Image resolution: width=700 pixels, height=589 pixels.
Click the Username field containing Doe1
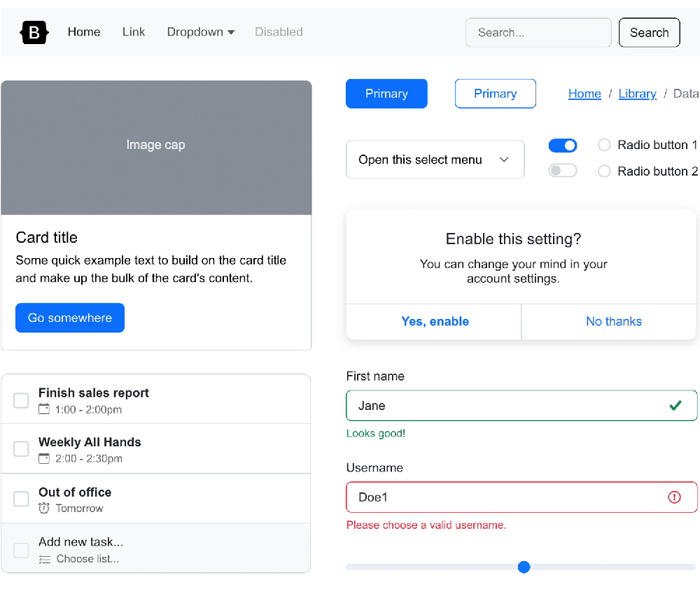[x=521, y=497]
